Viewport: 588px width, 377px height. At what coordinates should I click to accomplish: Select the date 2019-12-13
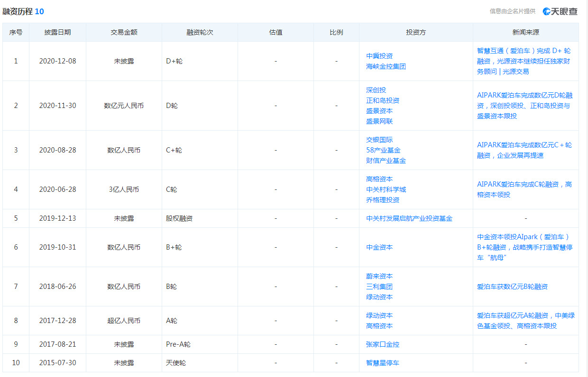coord(57,218)
